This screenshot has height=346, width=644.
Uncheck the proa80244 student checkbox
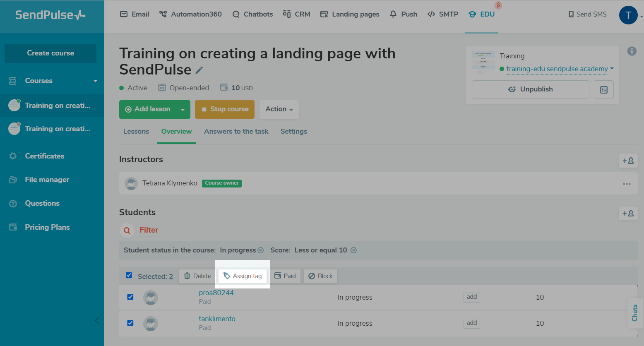(x=130, y=297)
